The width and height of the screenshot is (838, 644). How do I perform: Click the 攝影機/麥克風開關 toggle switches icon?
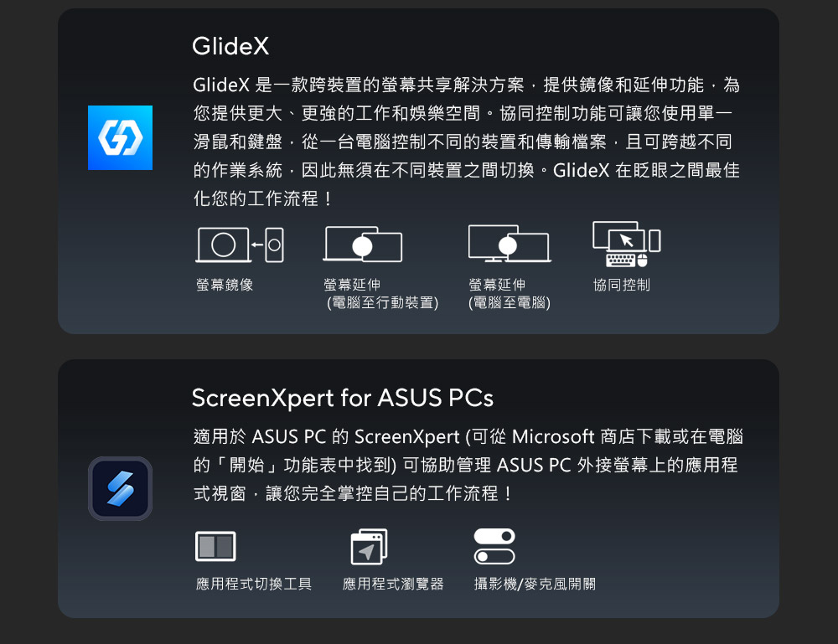click(494, 546)
